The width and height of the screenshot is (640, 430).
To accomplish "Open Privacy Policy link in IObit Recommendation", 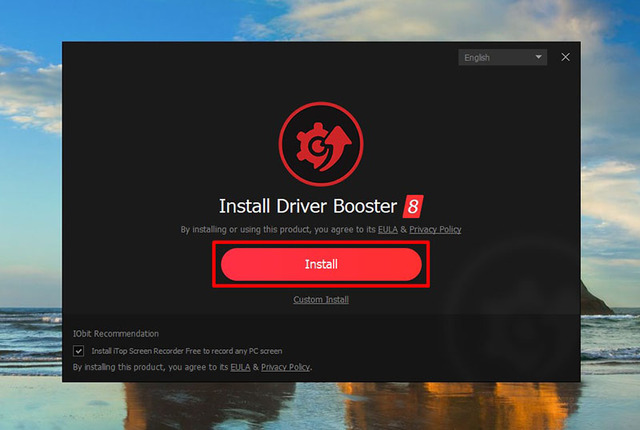I will pos(285,367).
